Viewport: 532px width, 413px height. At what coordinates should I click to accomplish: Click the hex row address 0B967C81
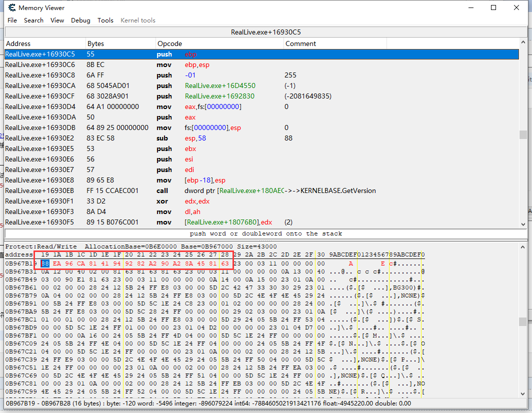21,384
